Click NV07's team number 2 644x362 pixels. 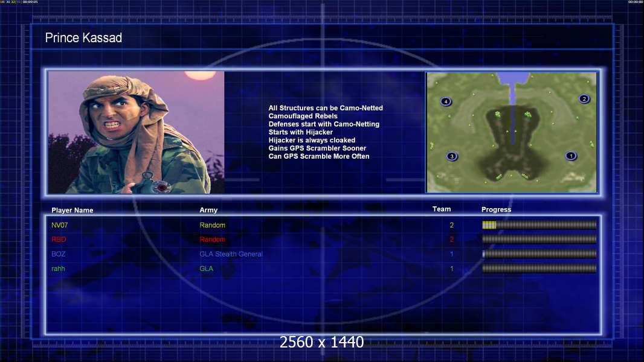451,225
